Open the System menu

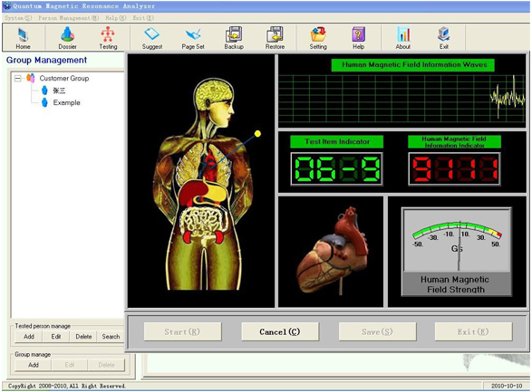(18, 18)
